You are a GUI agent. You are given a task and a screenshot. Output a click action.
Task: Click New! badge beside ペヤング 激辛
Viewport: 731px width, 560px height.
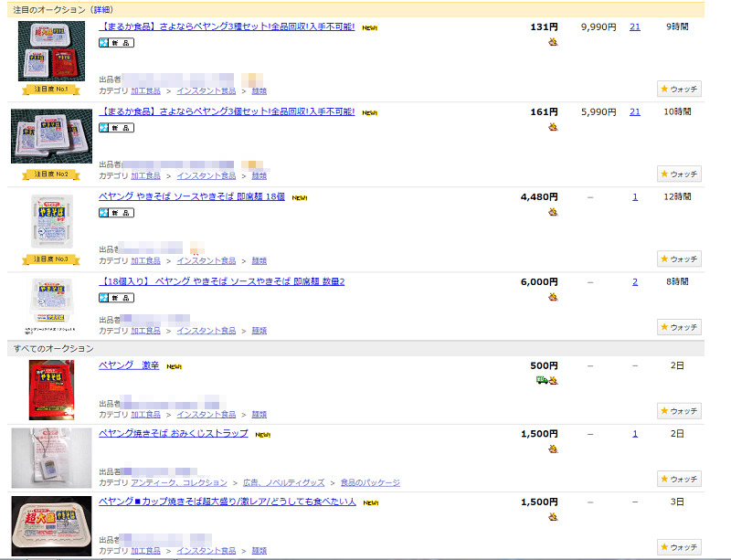pyautogui.click(x=174, y=366)
